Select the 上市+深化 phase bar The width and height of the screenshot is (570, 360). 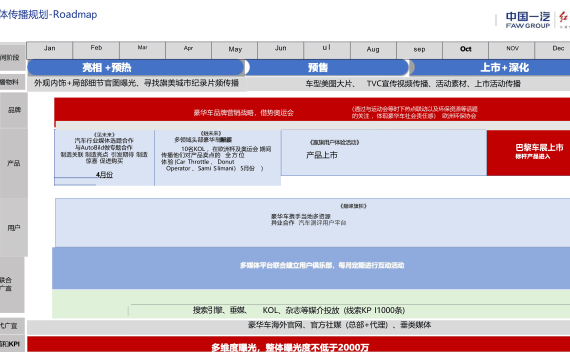(491, 68)
